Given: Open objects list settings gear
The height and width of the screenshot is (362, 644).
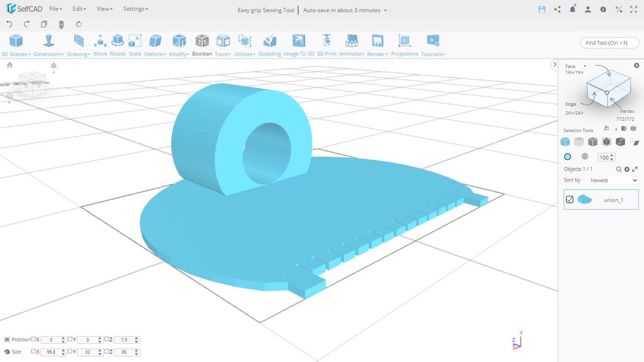Looking at the screenshot, I should pyautogui.click(x=627, y=169).
